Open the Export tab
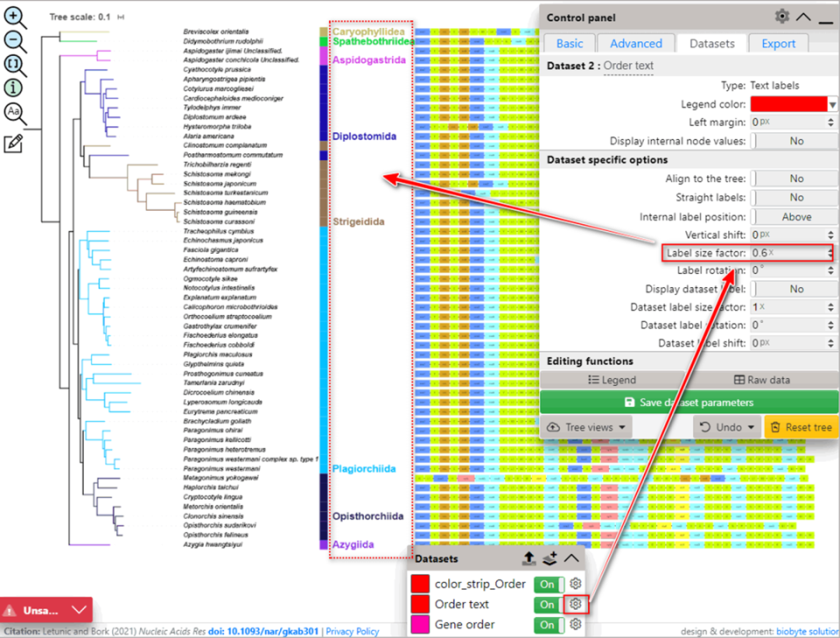This screenshot has height=638, width=840. (778, 43)
